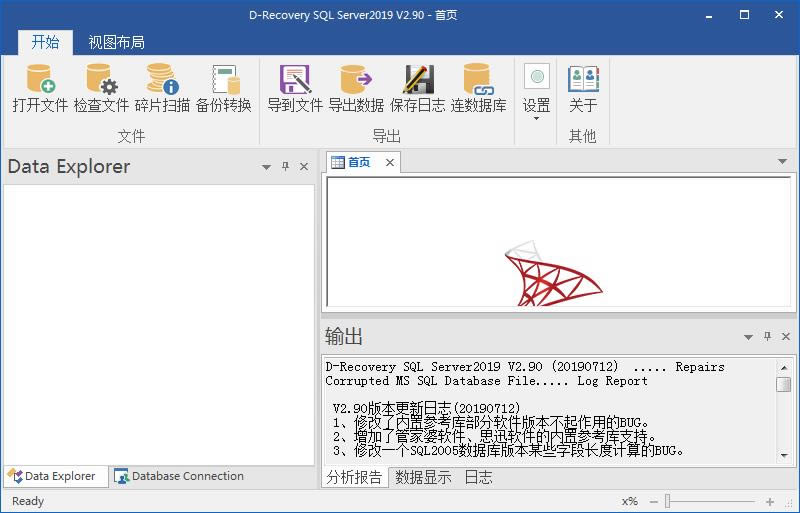Click the 保存日志 save log icon
This screenshot has width=800, height=513.
coord(417,88)
